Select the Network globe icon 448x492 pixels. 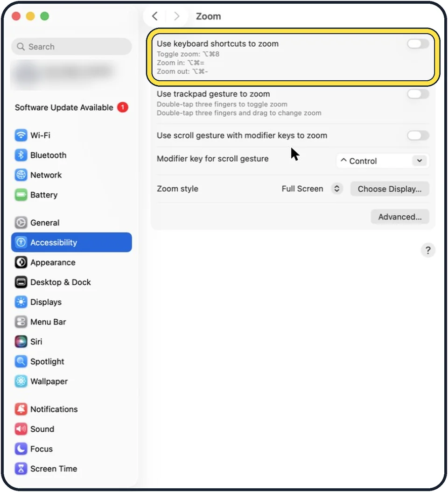[21, 175]
